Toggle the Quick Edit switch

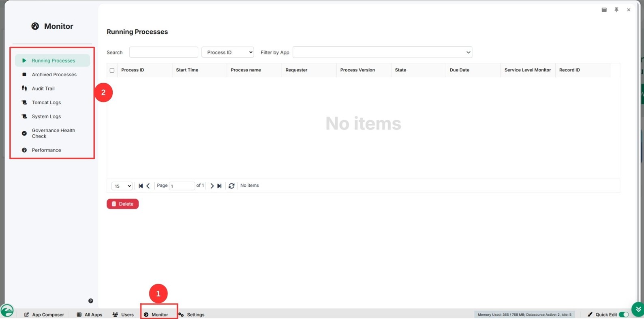[624, 315]
